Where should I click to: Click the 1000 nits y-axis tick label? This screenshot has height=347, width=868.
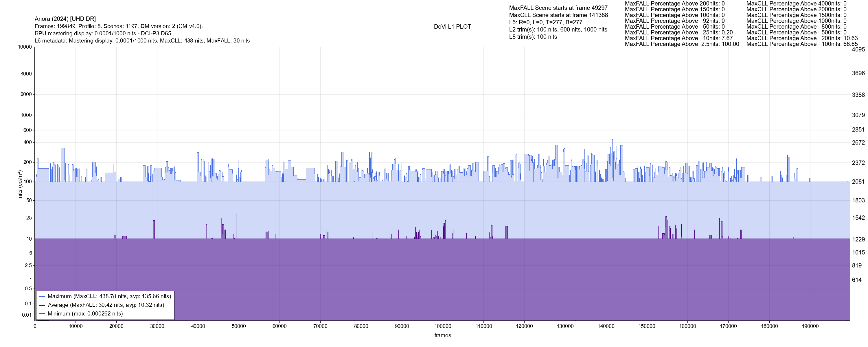pyautogui.click(x=26, y=115)
